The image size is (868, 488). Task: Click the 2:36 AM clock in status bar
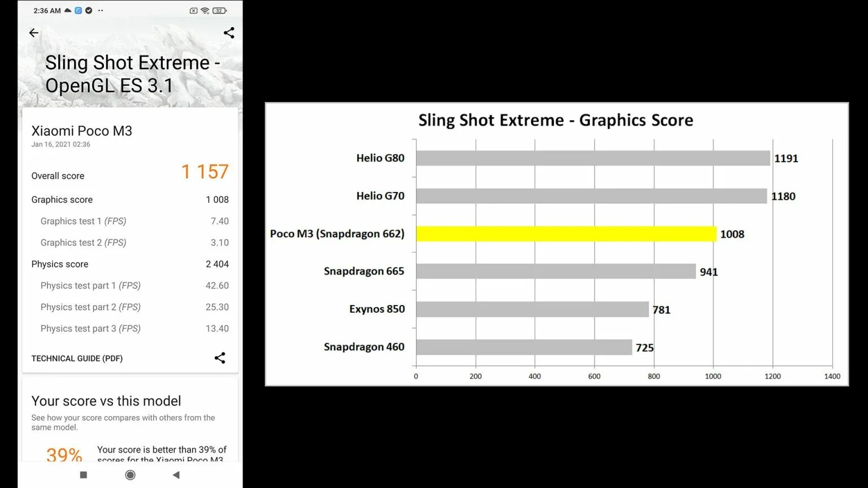[47, 11]
